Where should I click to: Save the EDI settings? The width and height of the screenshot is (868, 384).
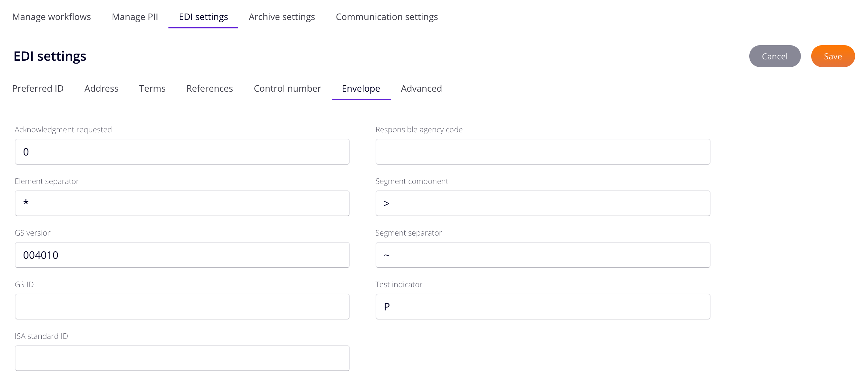point(833,56)
